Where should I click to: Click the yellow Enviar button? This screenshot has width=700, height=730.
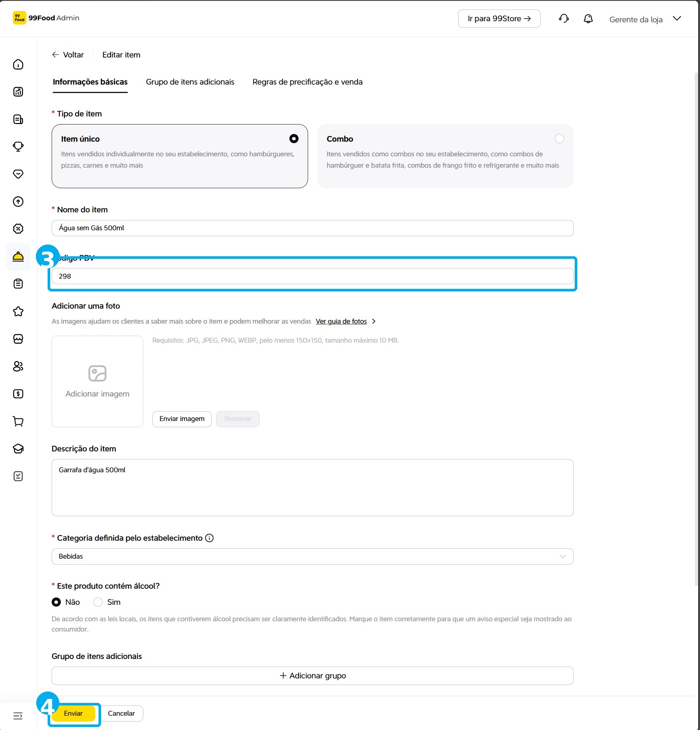73,713
